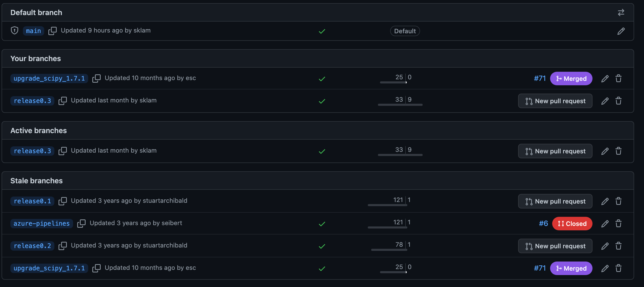This screenshot has height=287, width=644.
Task: Click the Merged badge for upgrade_scipy_1.7.1
Action: 571,78
